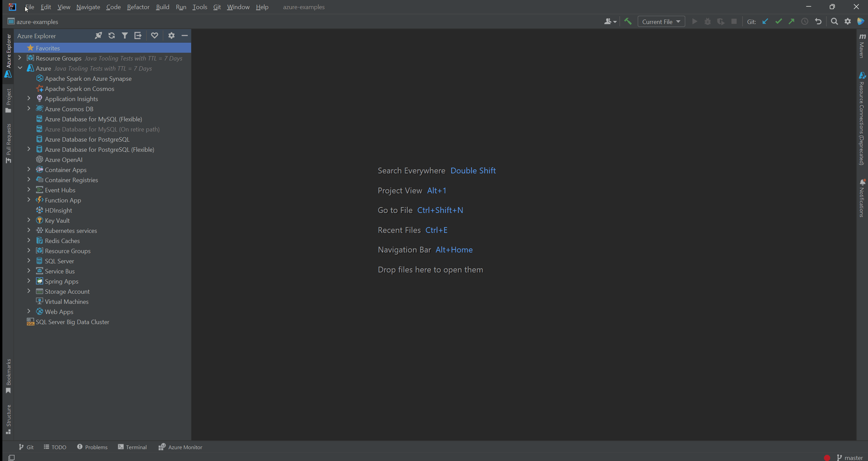Open Resource Connections (Deprecated) panel

(862, 118)
